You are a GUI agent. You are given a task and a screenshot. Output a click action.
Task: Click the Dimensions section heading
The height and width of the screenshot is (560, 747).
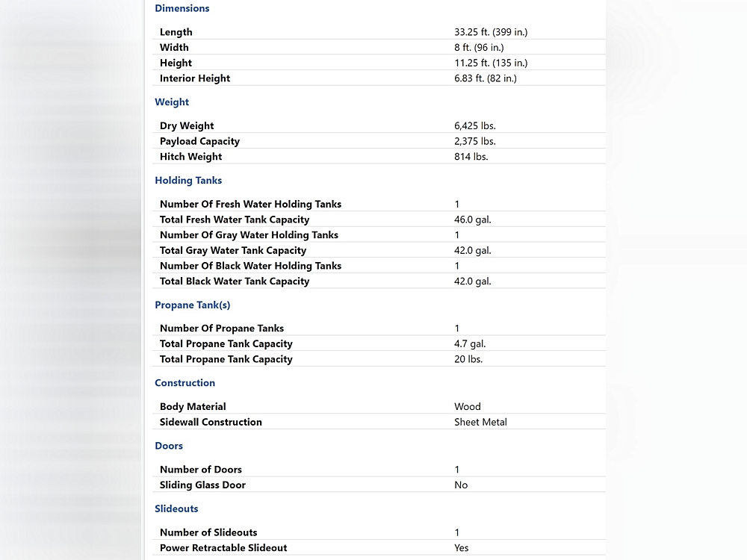182,9
